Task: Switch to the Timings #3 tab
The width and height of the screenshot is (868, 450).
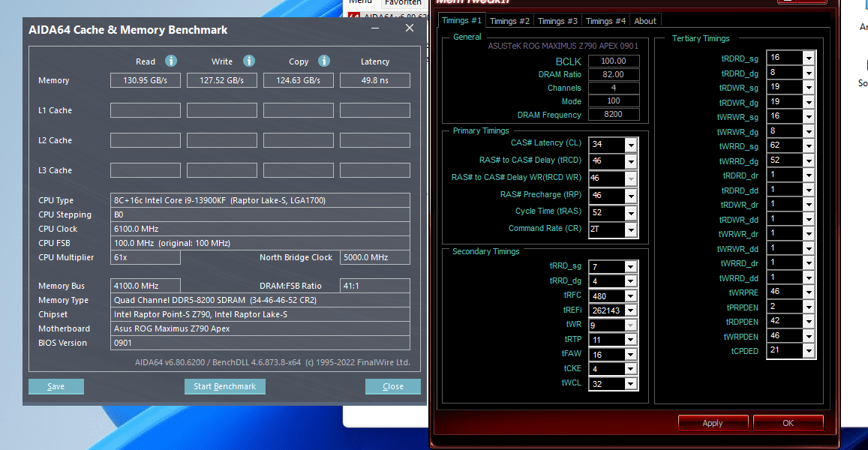Action: point(558,21)
